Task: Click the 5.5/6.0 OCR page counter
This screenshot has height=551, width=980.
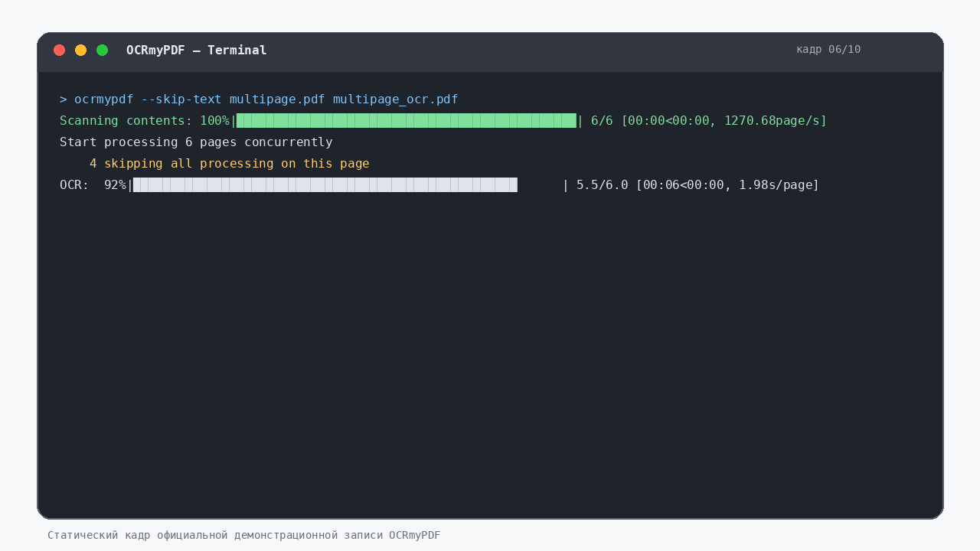Action: pyautogui.click(x=602, y=185)
